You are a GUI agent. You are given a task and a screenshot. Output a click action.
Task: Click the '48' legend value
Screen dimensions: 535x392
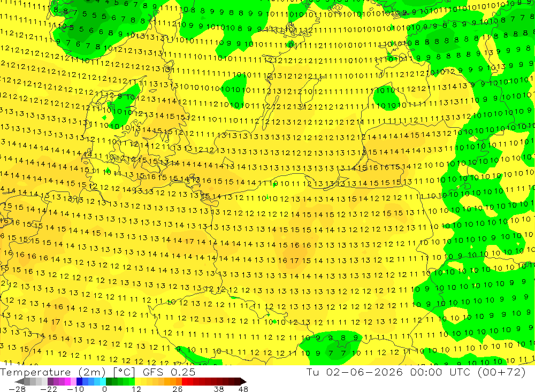pos(243,389)
